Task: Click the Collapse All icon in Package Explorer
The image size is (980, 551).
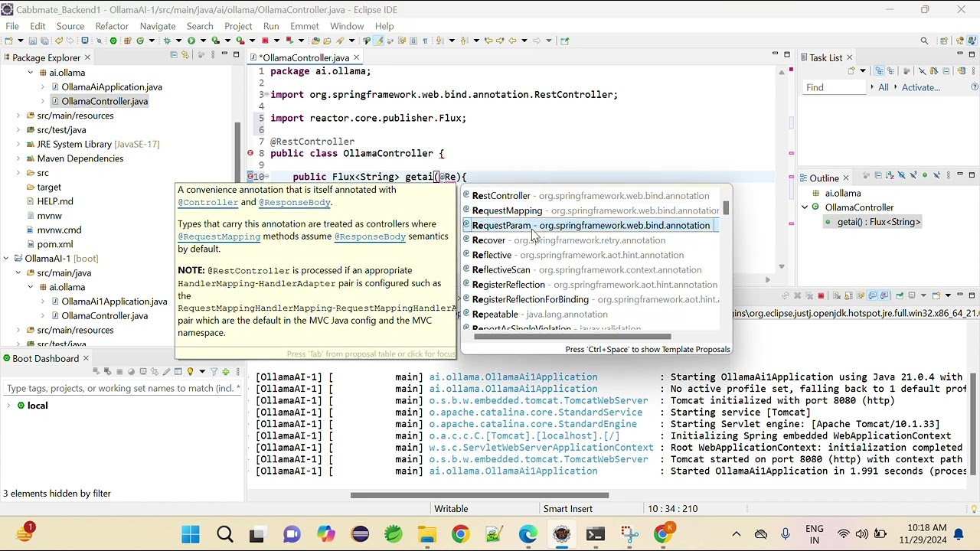Action: pyautogui.click(x=174, y=54)
